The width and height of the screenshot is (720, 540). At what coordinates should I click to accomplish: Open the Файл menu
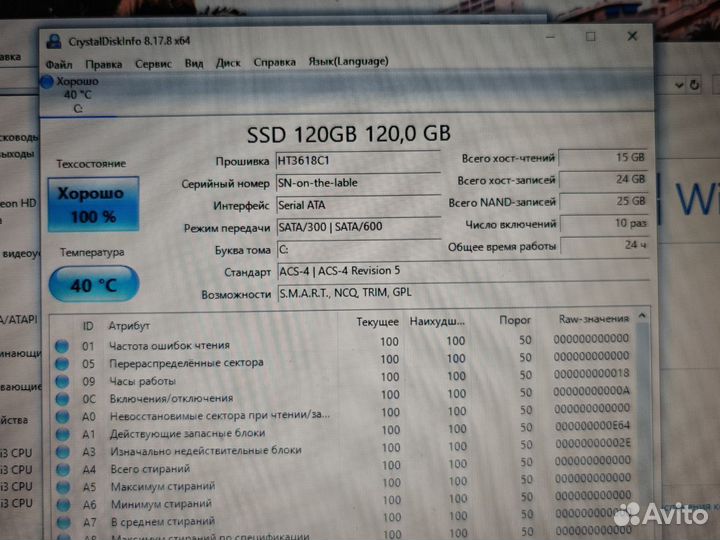coord(59,64)
